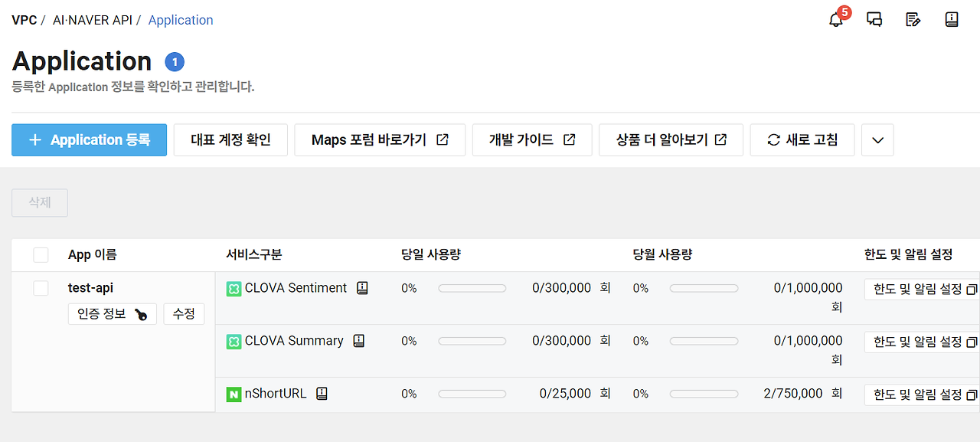Click the blue Application count badge showing 1
Screen dimensions: 980x442
(175, 62)
